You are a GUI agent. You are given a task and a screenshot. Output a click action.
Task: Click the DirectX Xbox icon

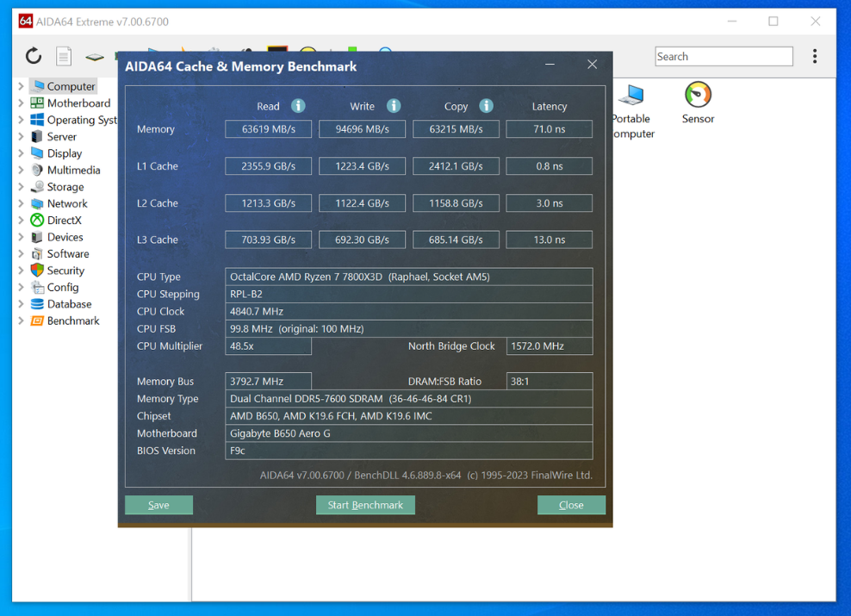pos(37,220)
